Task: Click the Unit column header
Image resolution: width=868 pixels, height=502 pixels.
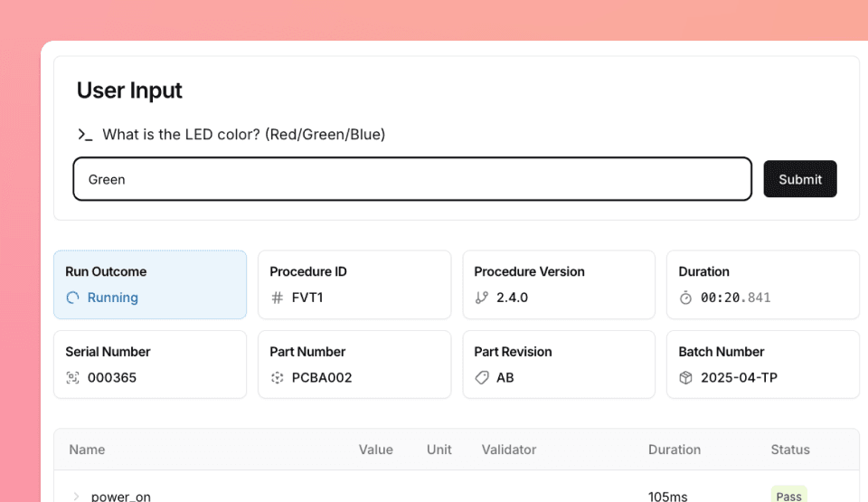Action: 439,450
